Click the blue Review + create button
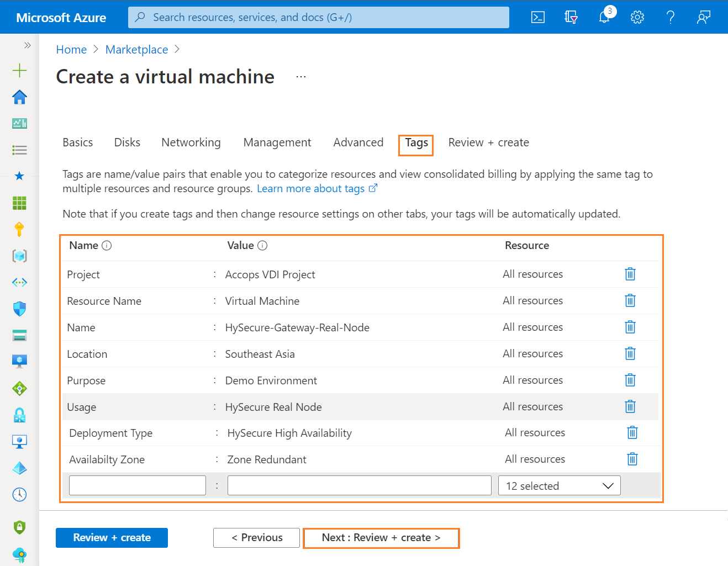728x566 pixels. (112, 538)
